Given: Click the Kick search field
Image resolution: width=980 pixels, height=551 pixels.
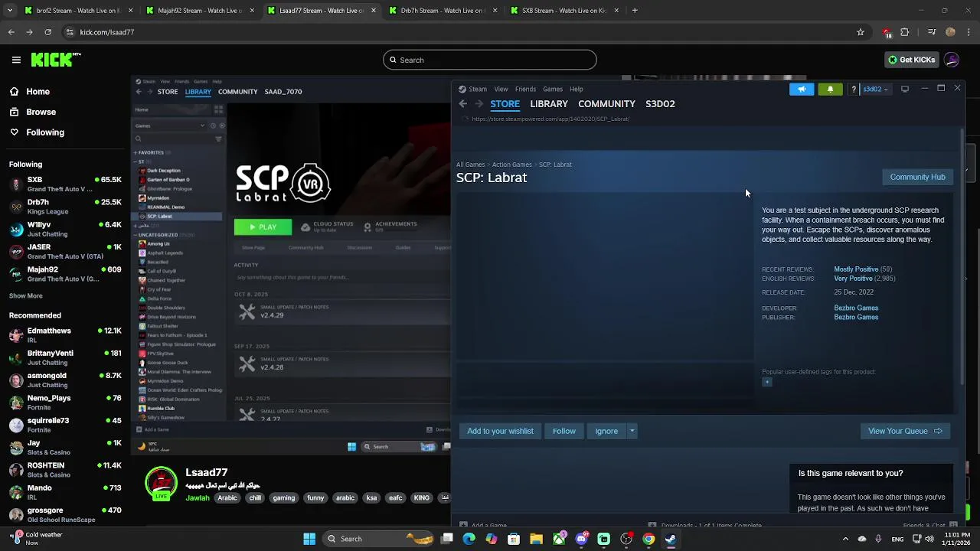Looking at the screenshot, I should click(490, 60).
